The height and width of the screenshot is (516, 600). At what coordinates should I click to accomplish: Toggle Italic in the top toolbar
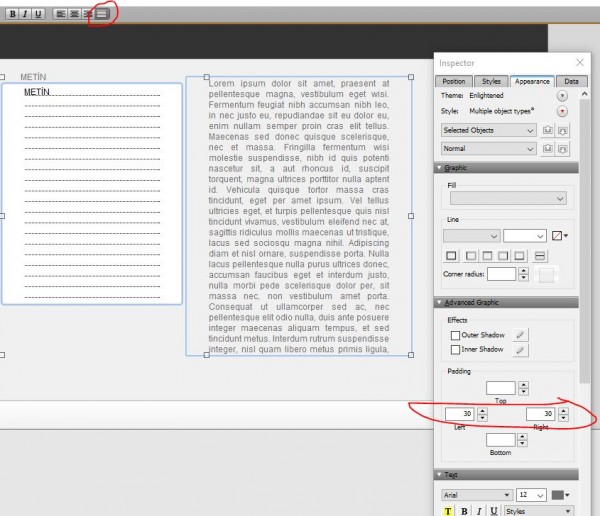pos(25,14)
